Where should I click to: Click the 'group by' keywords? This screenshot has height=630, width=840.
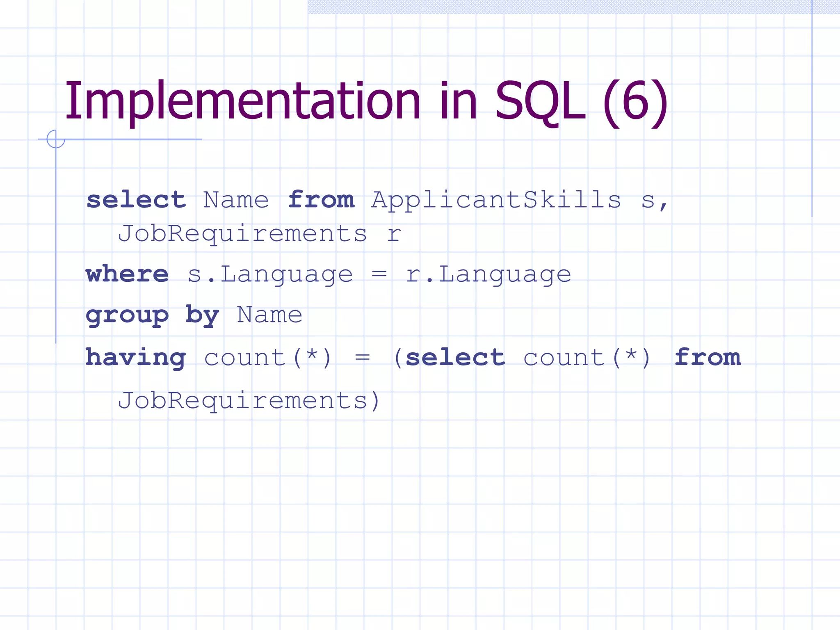[153, 316]
